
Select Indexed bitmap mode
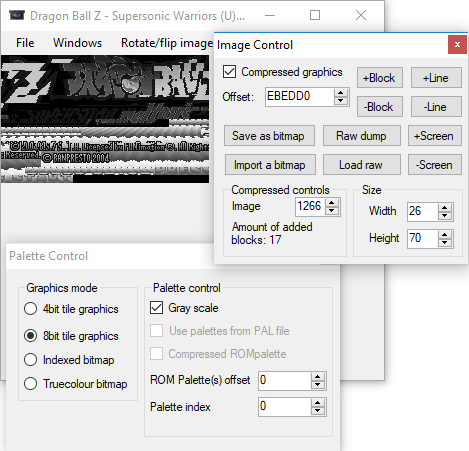(30, 360)
